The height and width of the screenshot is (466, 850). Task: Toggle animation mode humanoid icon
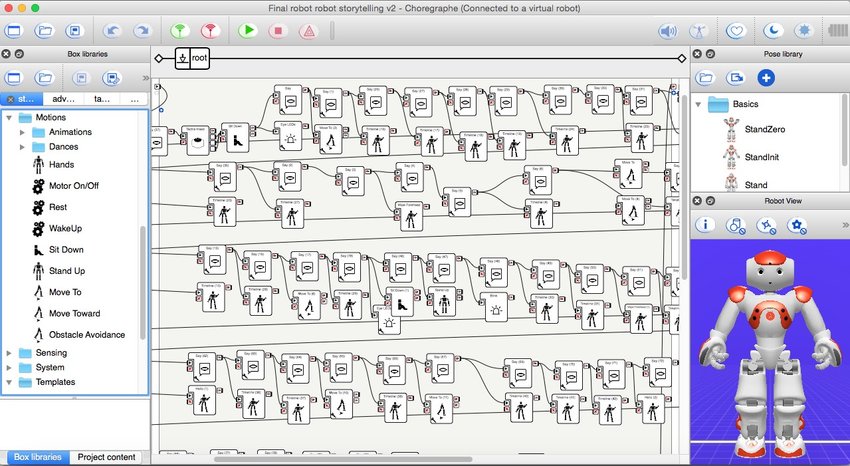point(699,31)
